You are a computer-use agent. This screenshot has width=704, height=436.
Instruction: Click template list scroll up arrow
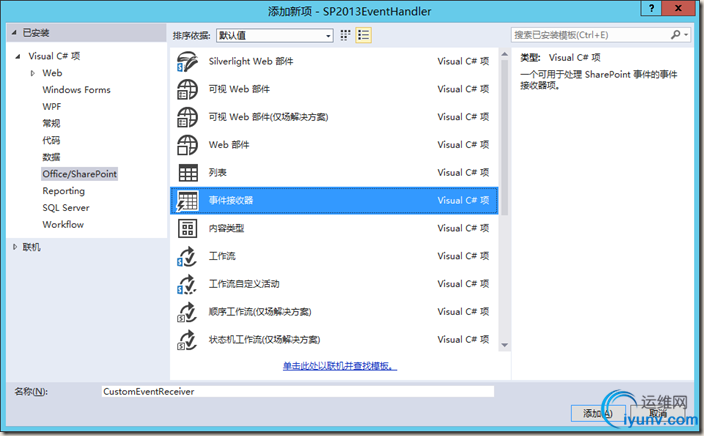click(x=505, y=54)
